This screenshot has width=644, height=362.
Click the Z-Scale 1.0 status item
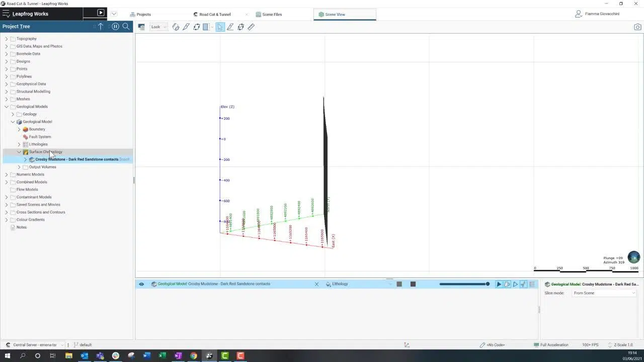620,345
